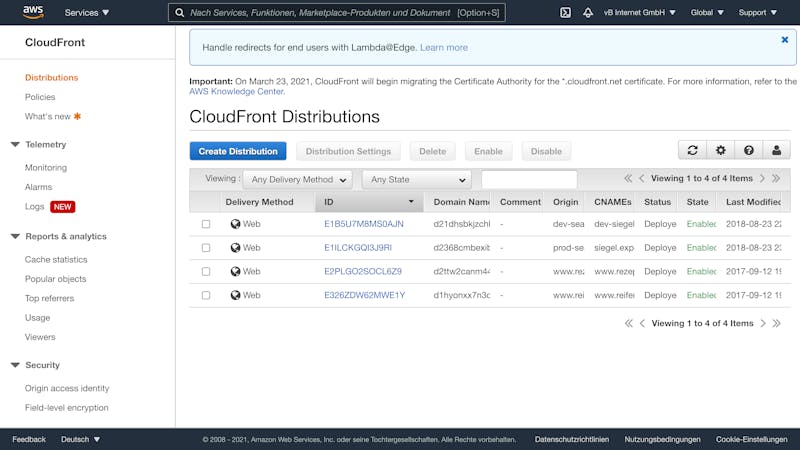Click Distribution Settings button
Image resolution: width=800 pixels, height=450 pixels.
click(348, 151)
